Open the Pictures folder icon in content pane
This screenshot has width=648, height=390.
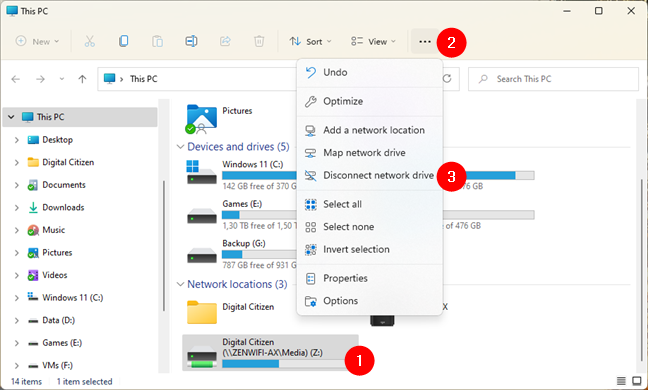(x=202, y=119)
